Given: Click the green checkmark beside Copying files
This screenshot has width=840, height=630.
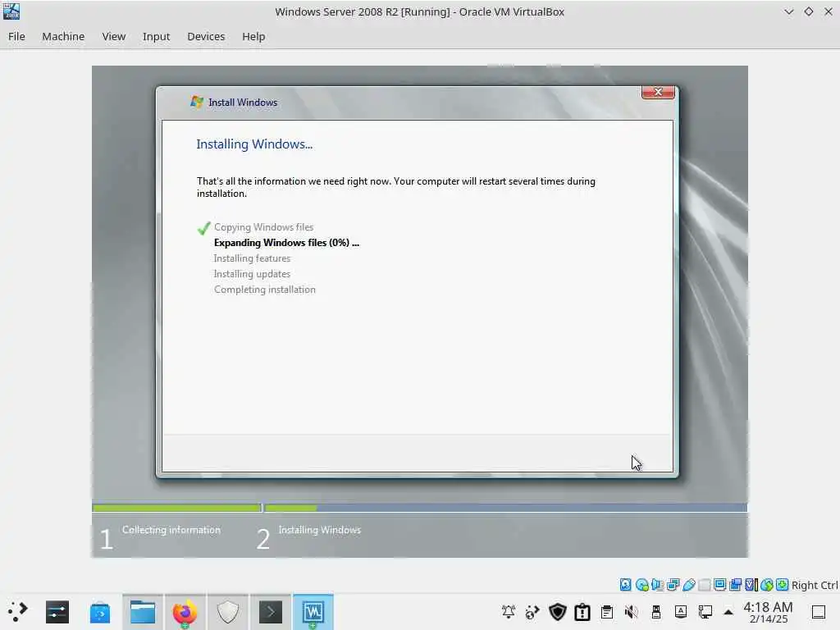Looking at the screenshot, I should point(203,228).
